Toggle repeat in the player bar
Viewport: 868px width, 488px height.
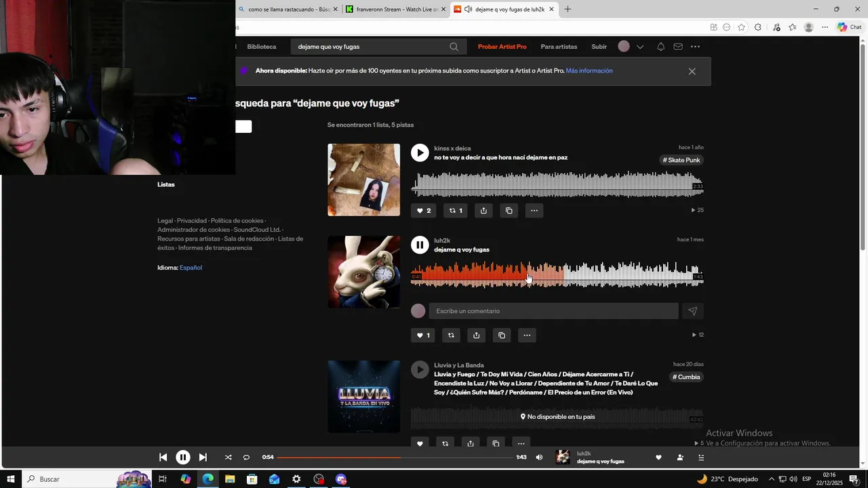[x=246, y=457]
